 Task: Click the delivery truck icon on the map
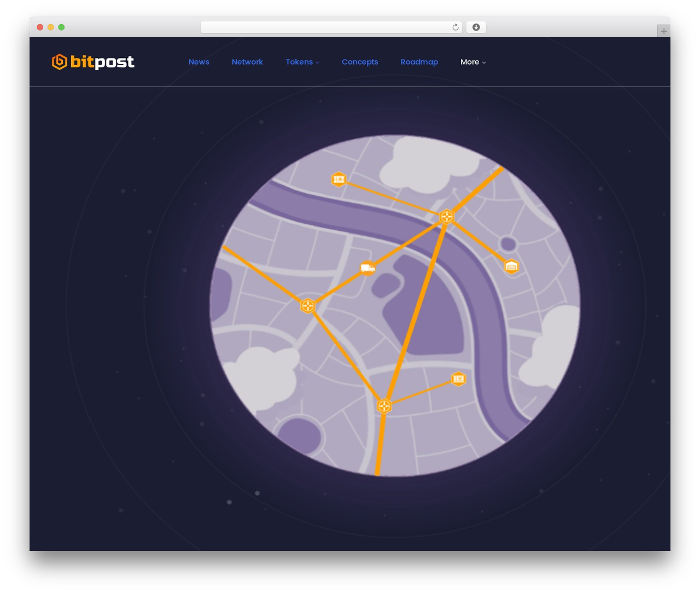tap(368, 268)
